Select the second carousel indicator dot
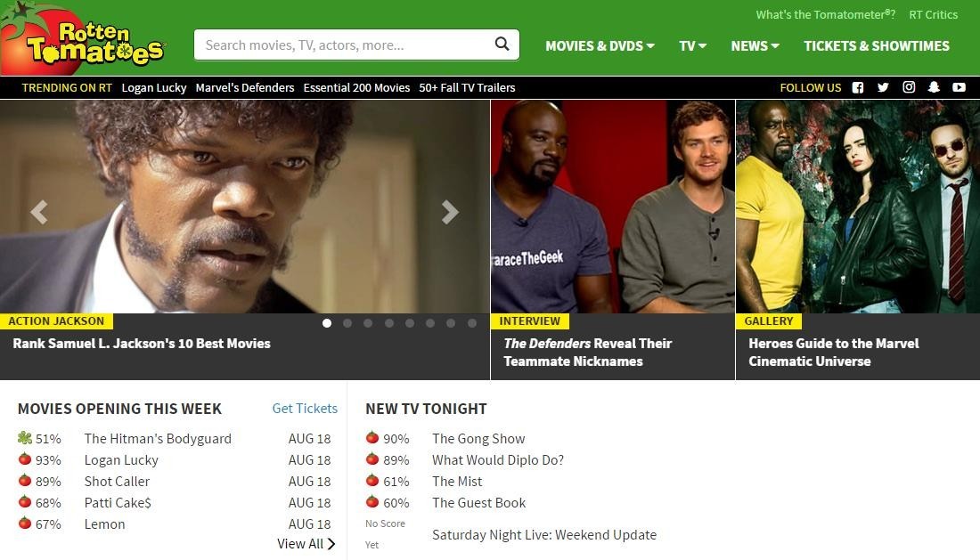 347,323
